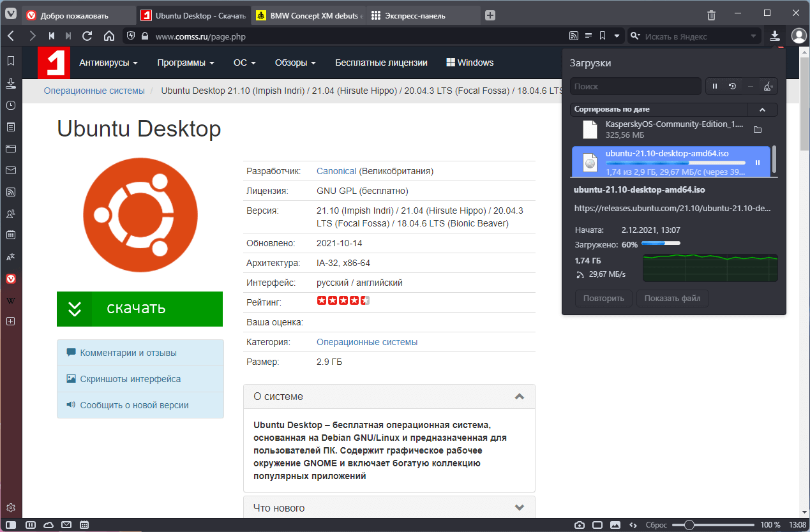
Task: Open the History panel clock icon
Action: [11, 105]
